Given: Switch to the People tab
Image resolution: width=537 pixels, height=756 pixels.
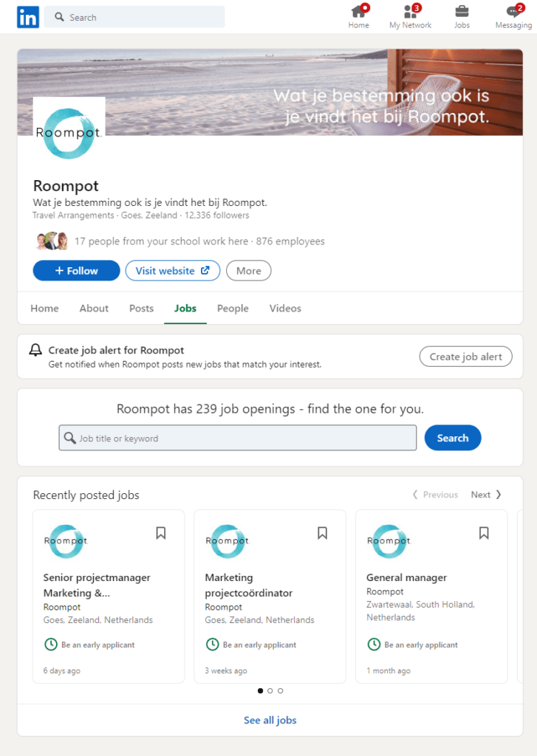Looking at the screenshot, I should click(233, 309).
